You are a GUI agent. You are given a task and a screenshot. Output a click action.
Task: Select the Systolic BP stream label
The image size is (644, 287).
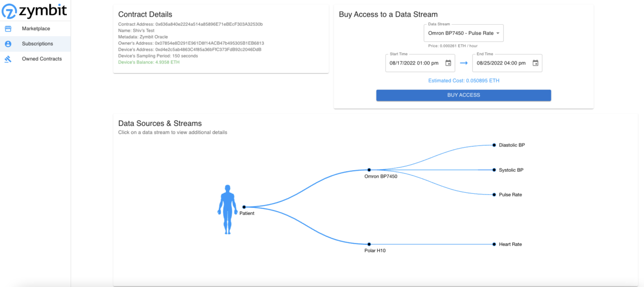coord(511,170)
